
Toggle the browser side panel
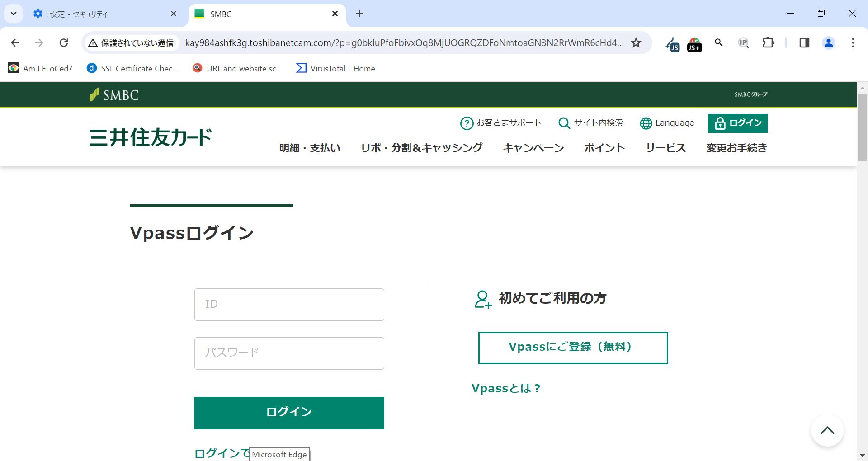click(x=804, y=42)
